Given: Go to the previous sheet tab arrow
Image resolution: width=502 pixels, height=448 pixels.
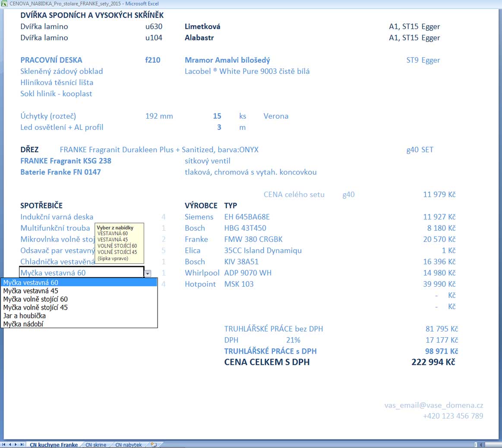Looking at the screenshot, I should 10,445.
